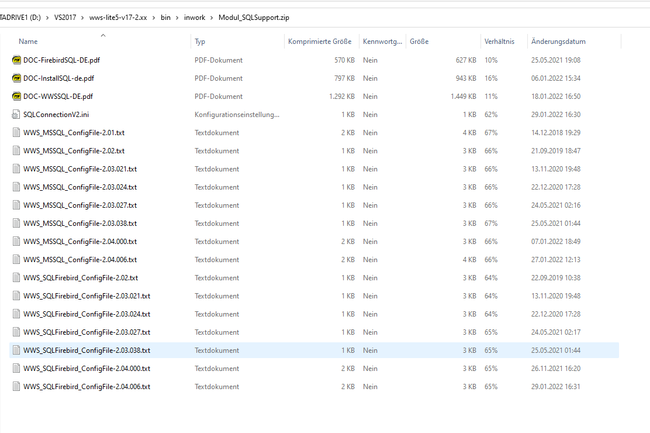Screen dimensions: 650x433
Task: Select file name WWS_MSSQL_ConfigFile-2.04.006.txt
Action: (80, 260)
